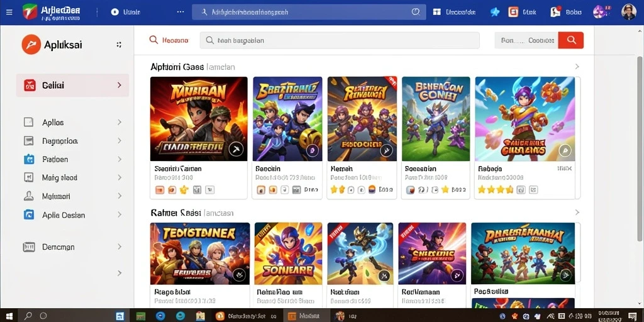This screenshot has width=644, height=322.
Task: Click the blue Aplie Daslan icon
Action: [x=29, y=214]
